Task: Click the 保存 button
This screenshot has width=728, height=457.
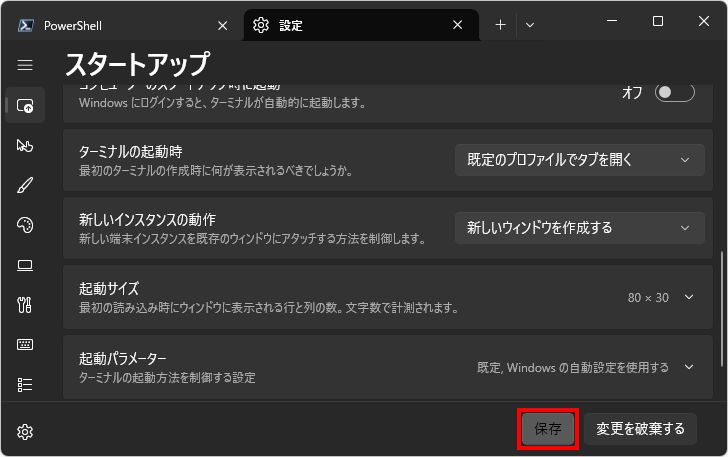Action: click(548, 429)
